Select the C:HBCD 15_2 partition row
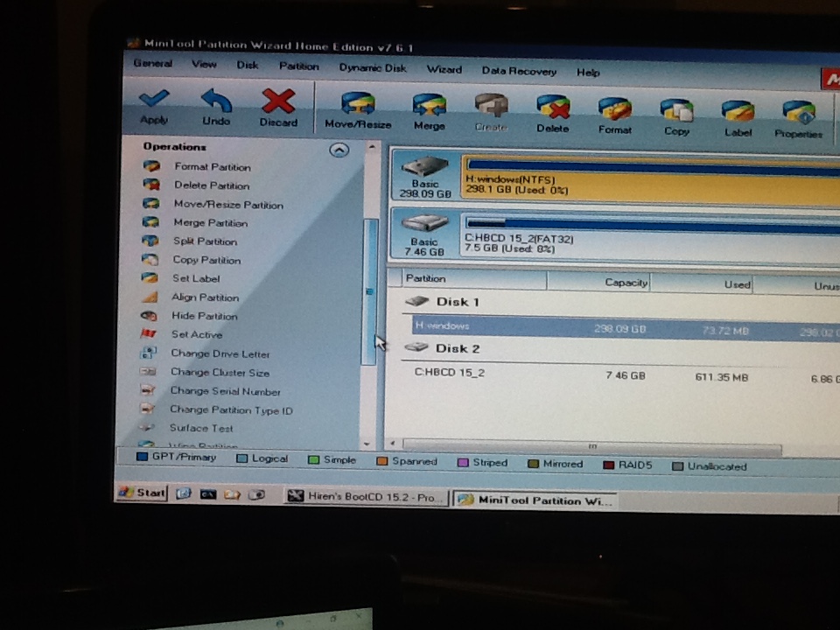The width and height of the screenshot is (840, 630). tap(626, 375)
